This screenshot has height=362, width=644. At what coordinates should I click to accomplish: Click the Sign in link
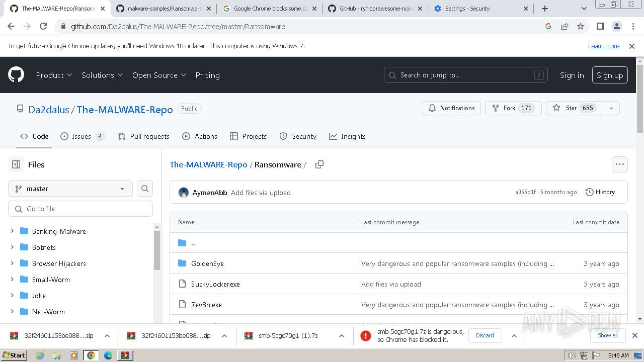(x=572, y=75)
